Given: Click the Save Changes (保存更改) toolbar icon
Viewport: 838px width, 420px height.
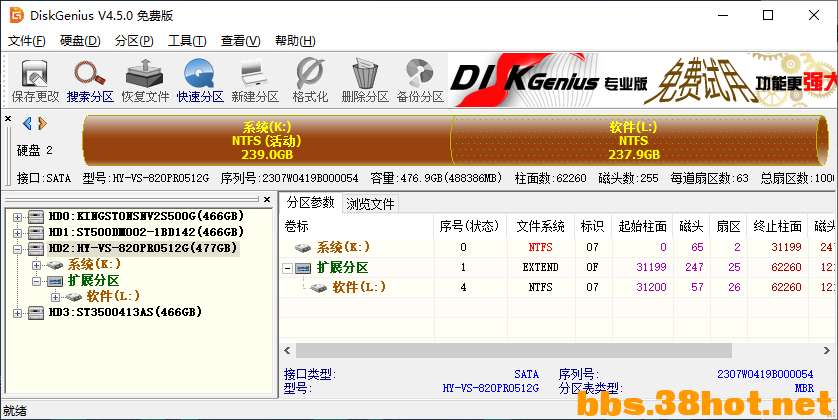Looking at the screenshot, I should pos(35,81).
